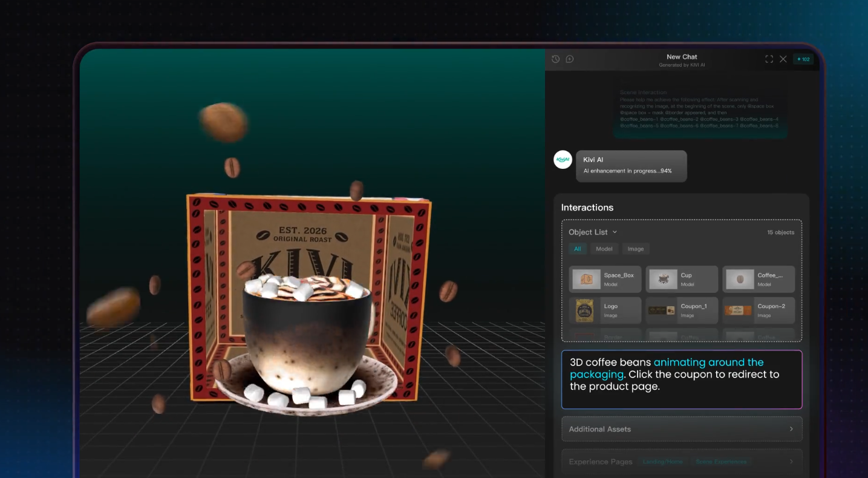Close the New Chat panel
This screenshot has height=478, width=868.
783,59
